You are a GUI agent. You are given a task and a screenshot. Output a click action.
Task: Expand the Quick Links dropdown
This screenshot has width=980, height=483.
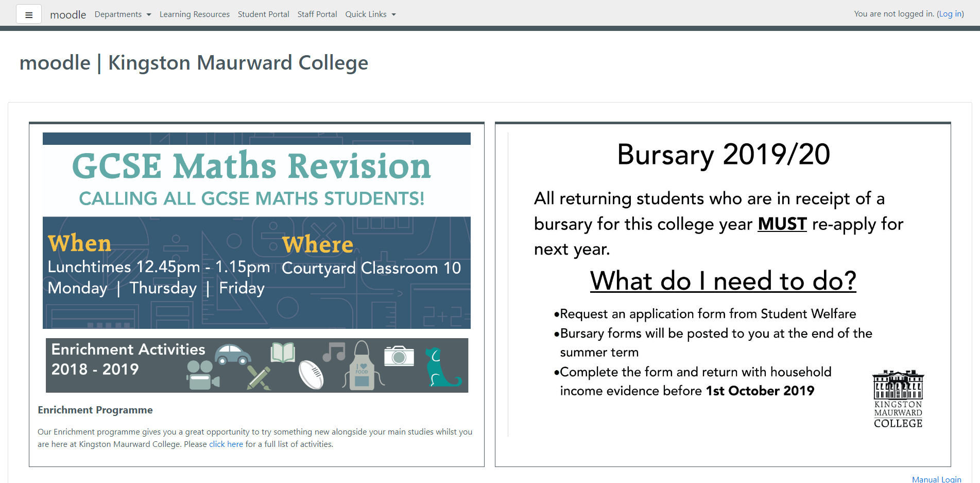371,14
